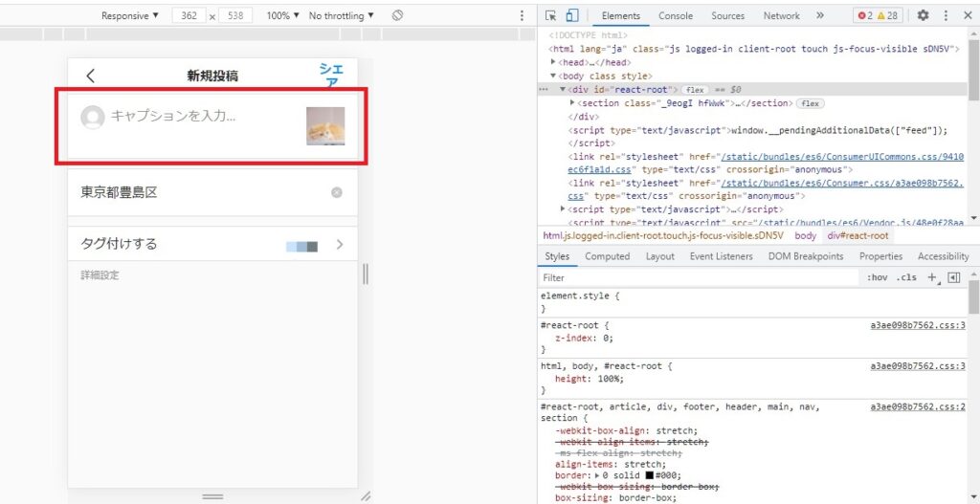The height and width of the screenshot is (504, 980).
Task: Switch to the Accessibility tab
Action: pyautogui.click(x=943, y=256)
